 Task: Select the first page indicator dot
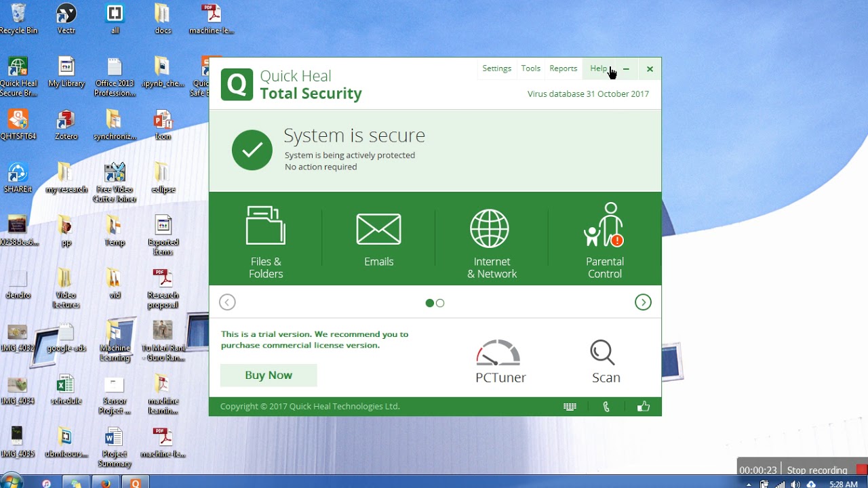point(429,303)
